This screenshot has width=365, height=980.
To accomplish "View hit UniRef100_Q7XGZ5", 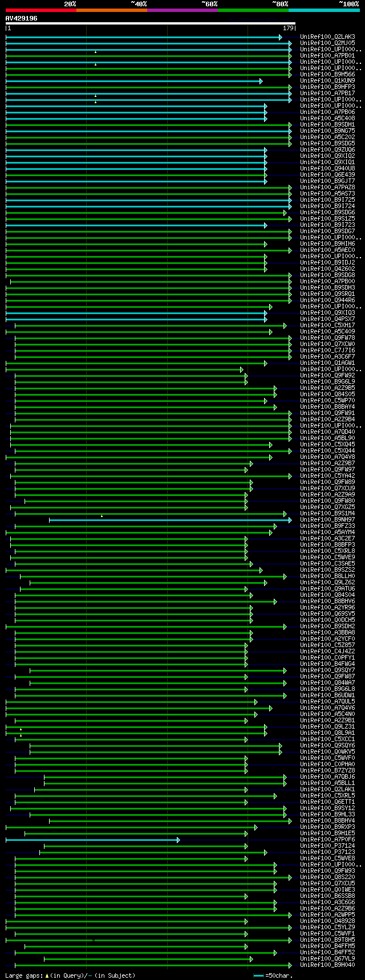I will click(x=327, y=507).
